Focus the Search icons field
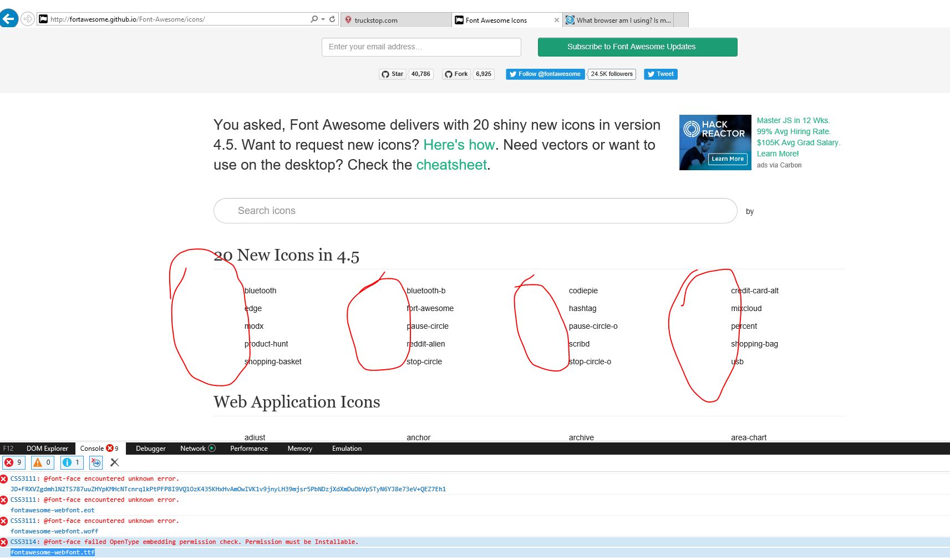 pos(475,211)
